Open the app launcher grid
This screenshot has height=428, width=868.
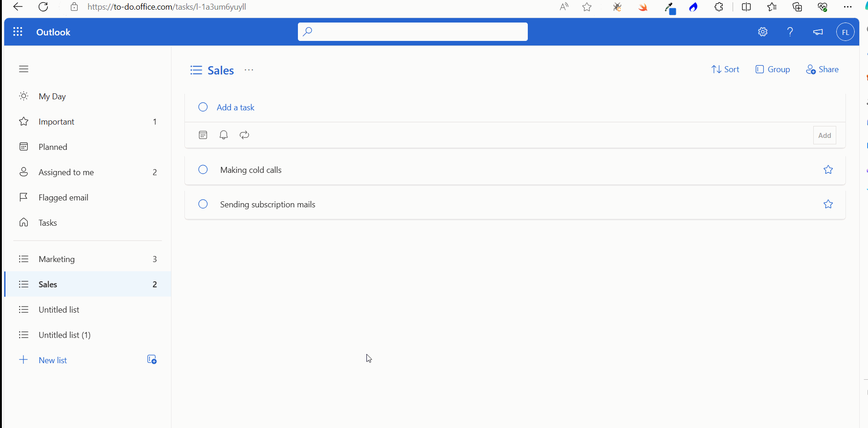pyautogui.click(x=17, y=32)
